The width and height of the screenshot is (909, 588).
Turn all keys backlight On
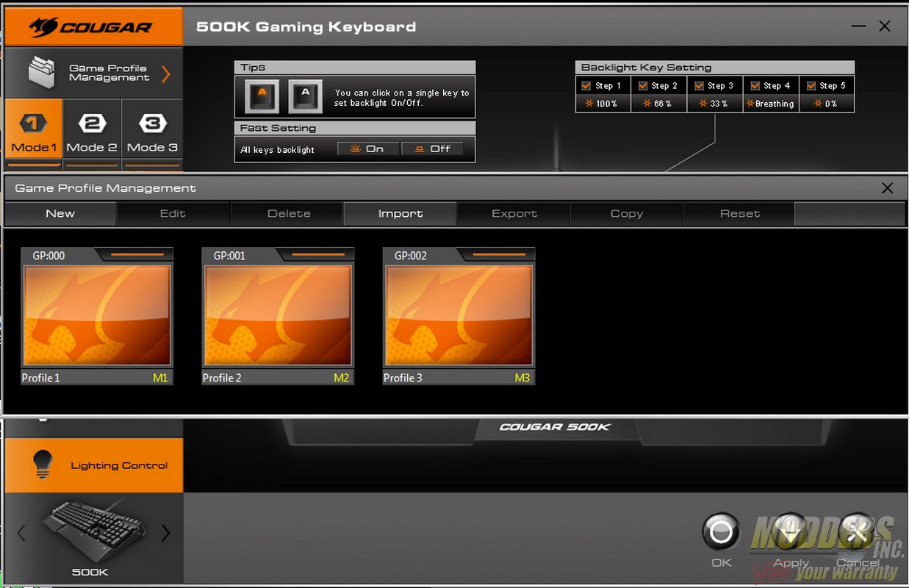coord(367,148)
